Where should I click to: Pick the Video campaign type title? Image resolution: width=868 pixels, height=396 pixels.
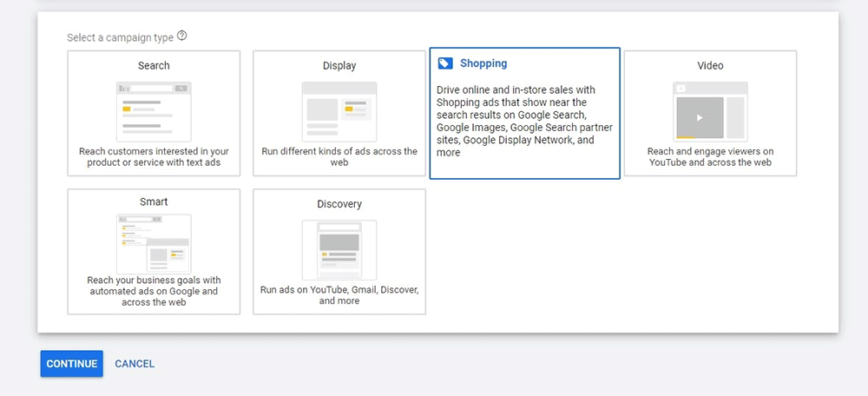[710, 65]
